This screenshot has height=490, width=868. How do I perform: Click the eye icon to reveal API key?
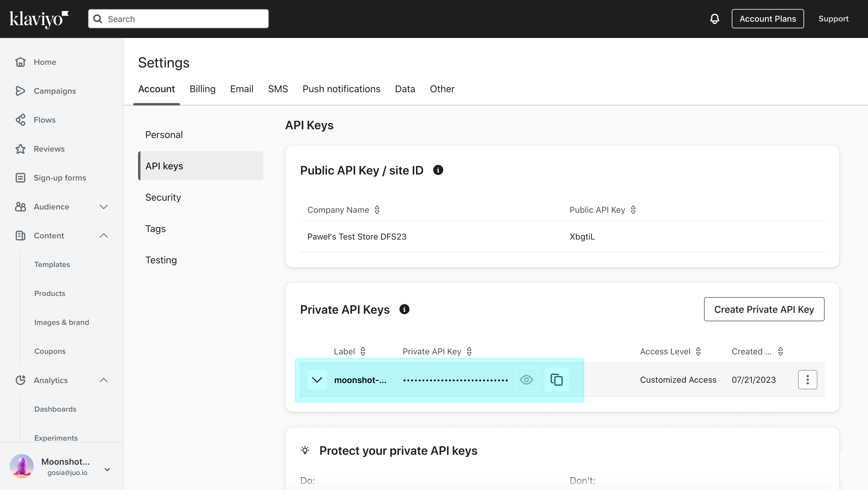527,380
